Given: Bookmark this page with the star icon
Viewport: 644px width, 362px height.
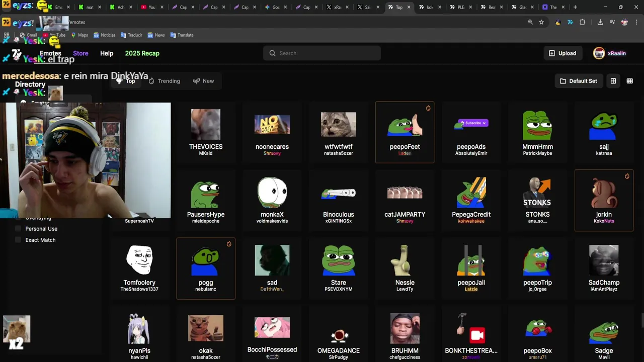Looking at the screenshot, I should 541,22.
